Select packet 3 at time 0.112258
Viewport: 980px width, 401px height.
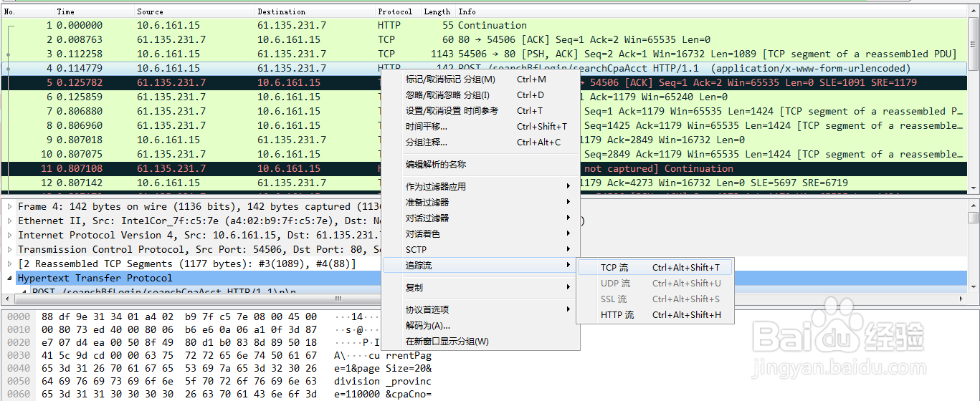484,54
